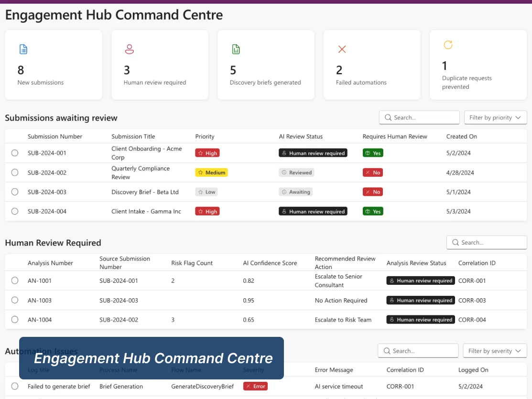The width and height of the screenshot is (532, 399).
Task: Click the Submissions awaiting review search field
Action: 419,118
